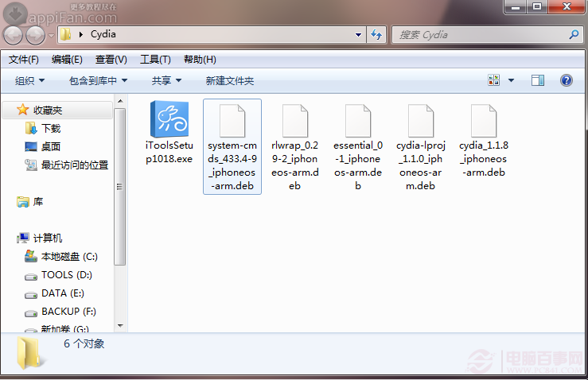
Task: Click the Forward navigation arrow
Action: 36,36
